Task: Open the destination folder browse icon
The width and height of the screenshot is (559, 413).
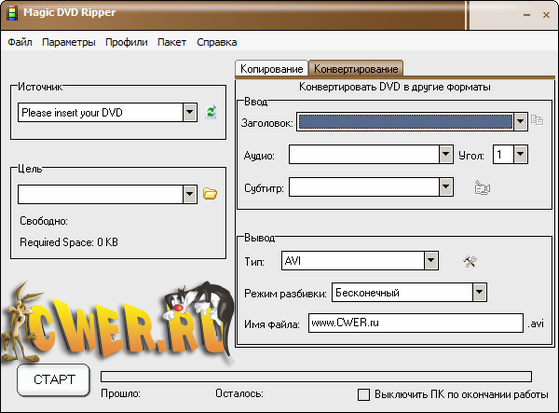Action: (x=210, y=194)
